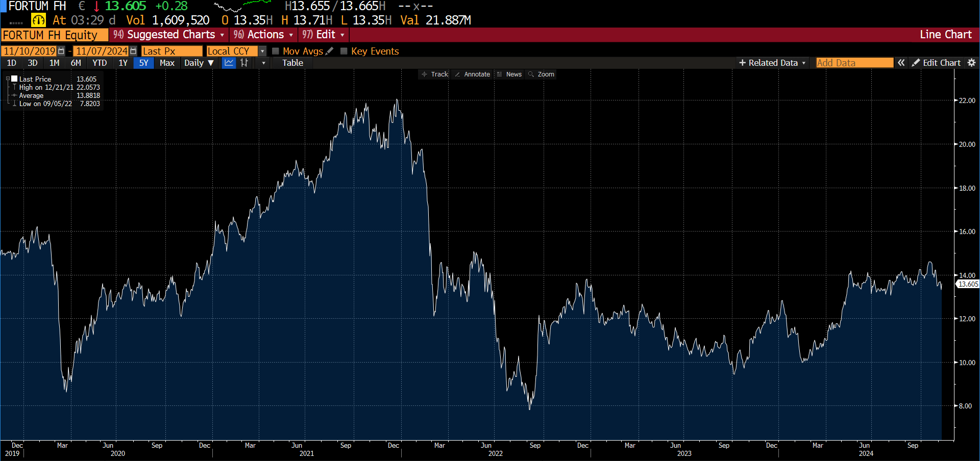This screenshot has height=461, width=980.
Task: Open the end date calendar picker
Action: click(133, 51)
